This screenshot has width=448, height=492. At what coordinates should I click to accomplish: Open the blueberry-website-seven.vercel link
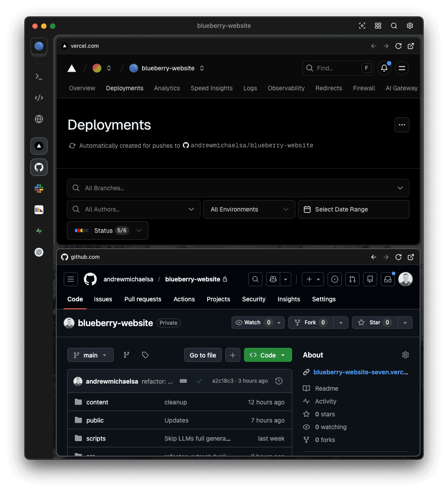(x=360, y=372)
